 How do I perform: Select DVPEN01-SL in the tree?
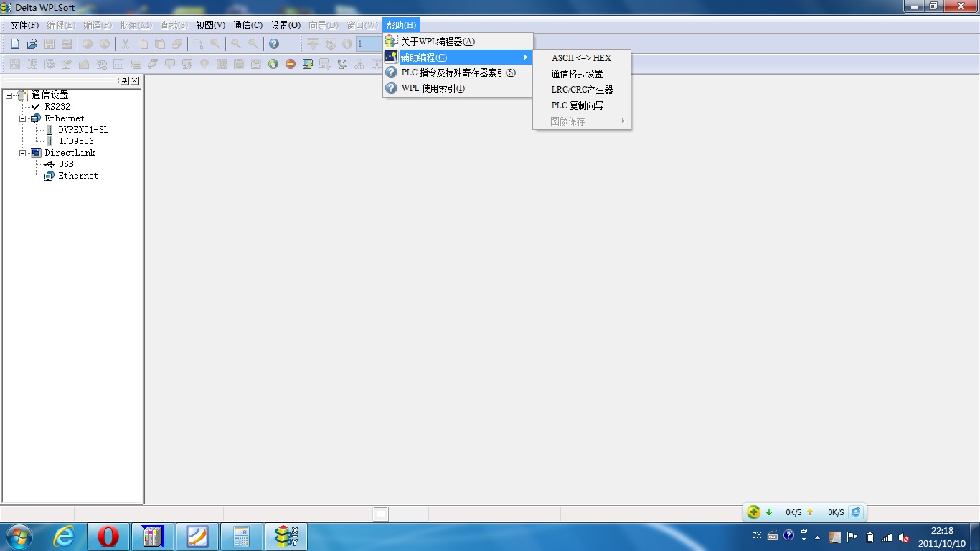click(83, 130)
